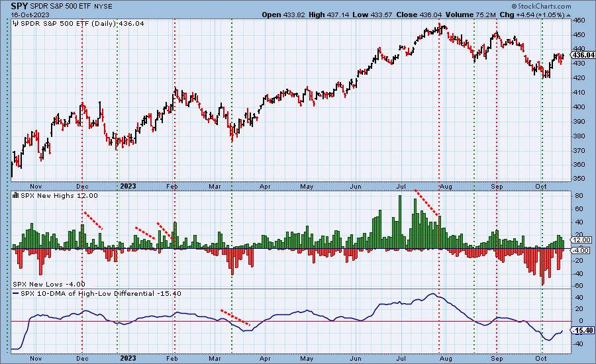Screen dimensions: 596x364
Task: Click the -15.40 value tag on the right axis
Action: point(583,330)
